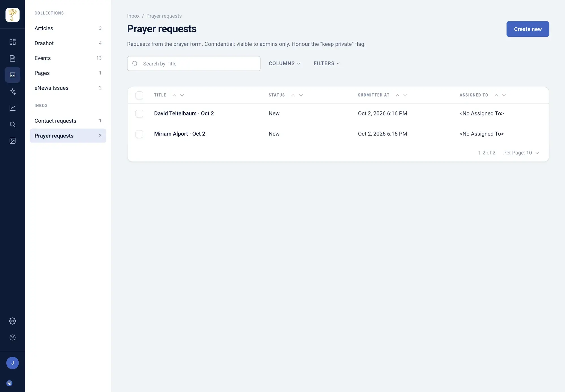Expand the Columns dropdown
This screenshot has width=565, height=392.
point(284,63)
